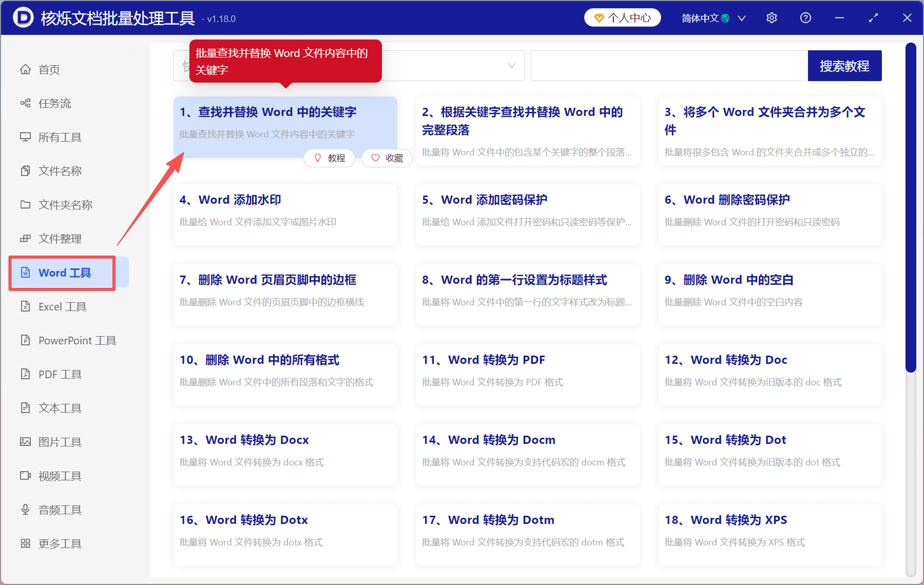Viewport: 924px width, 585px height.
Task: Click the 搜索教程 button
Action: [x=844, y=66]
